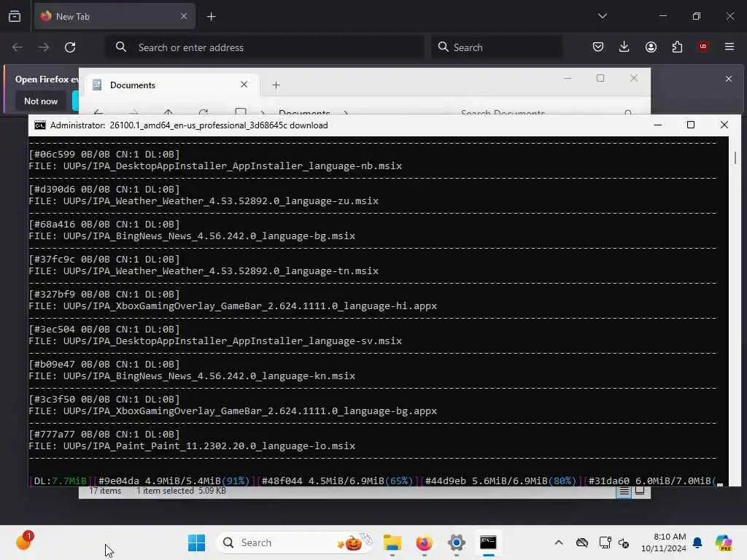Click the #68a416 download status line

104,225
